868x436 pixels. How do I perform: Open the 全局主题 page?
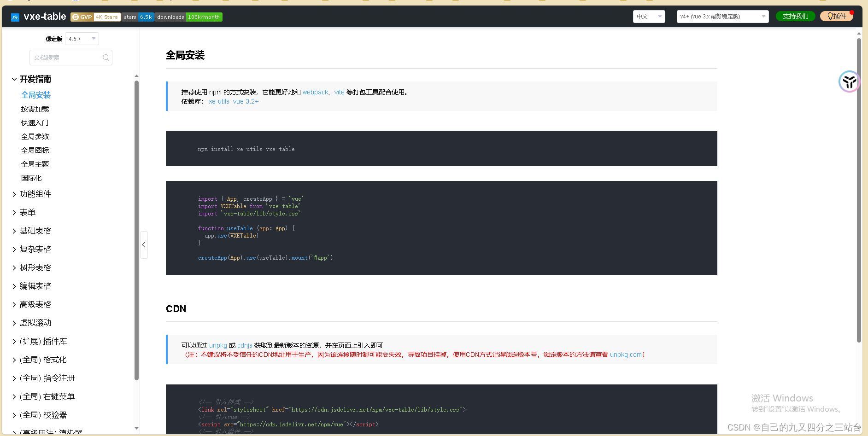pyautogui.click(x=35, y=164)
